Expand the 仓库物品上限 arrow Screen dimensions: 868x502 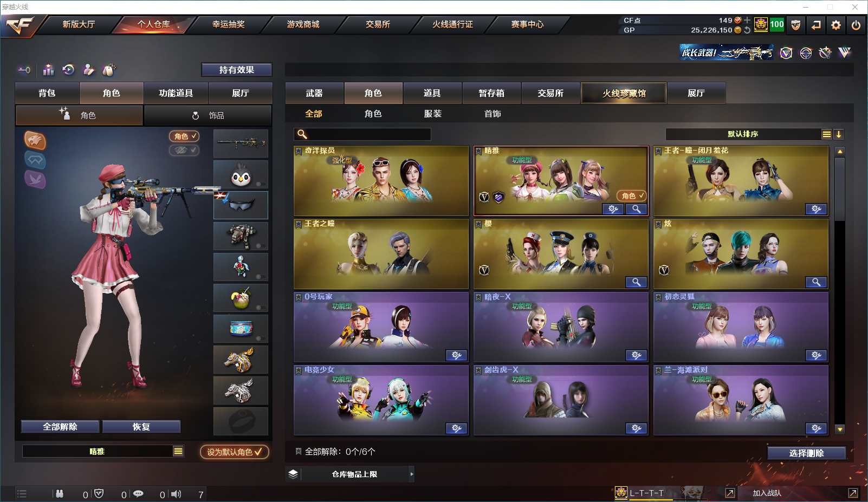[x=412, y=474]
